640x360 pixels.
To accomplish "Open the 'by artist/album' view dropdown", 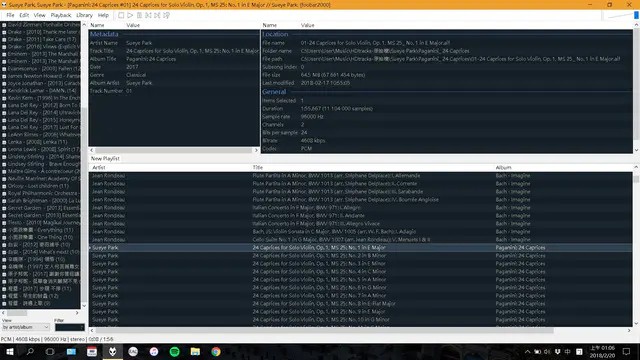I will coord(26,327).
